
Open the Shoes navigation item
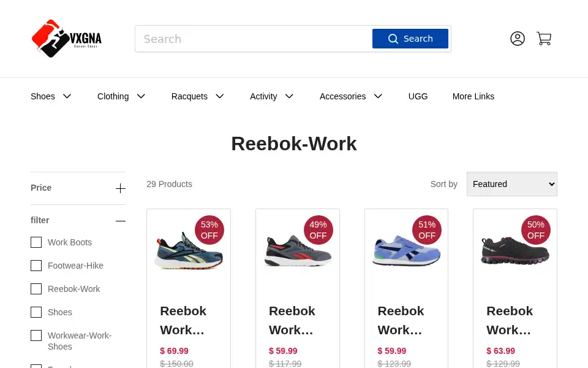[x=43, y=96]
